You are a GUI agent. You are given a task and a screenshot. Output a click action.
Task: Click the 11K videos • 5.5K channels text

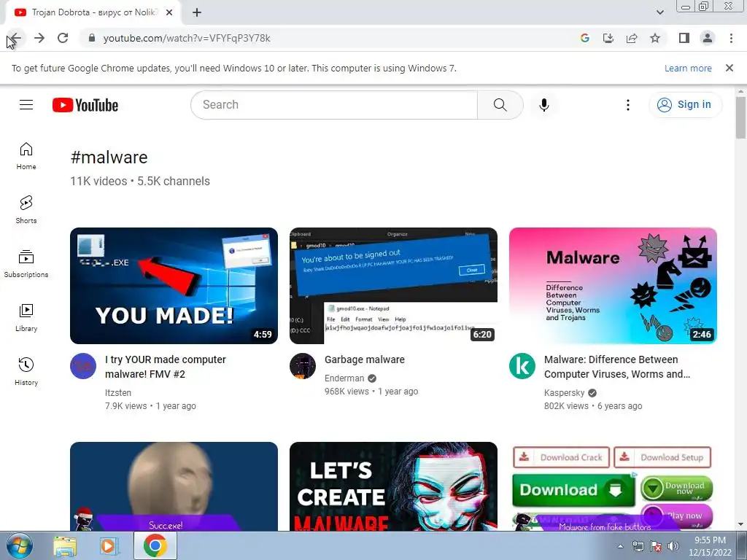pos(140,182)
